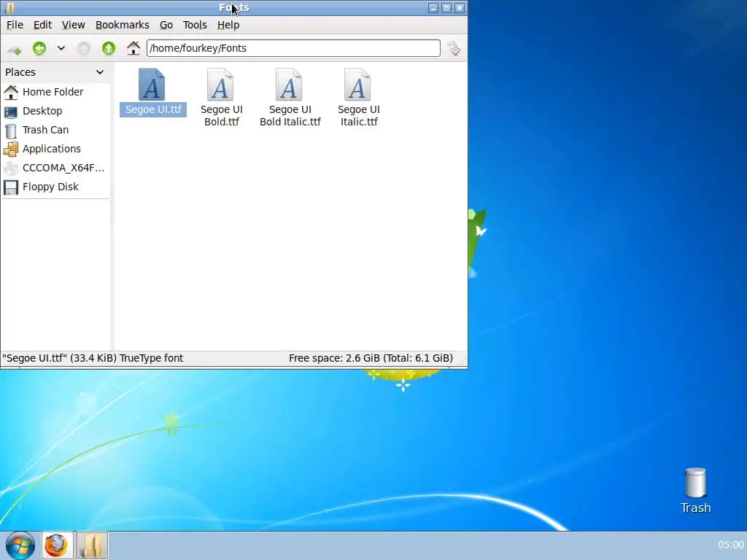Open the Bookmarks menu
Viewport: 747px width, 560px height.
pyautogui.click(x=122, y=25)
